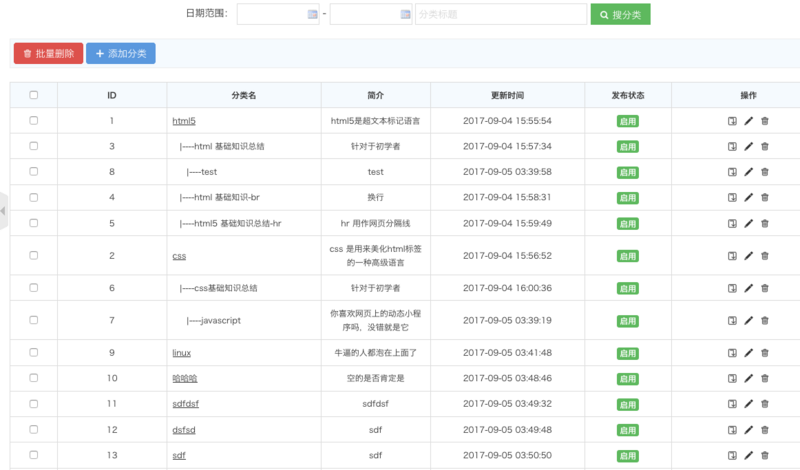
Task: Click the start date input field
Action: click(x=278, y=14)
